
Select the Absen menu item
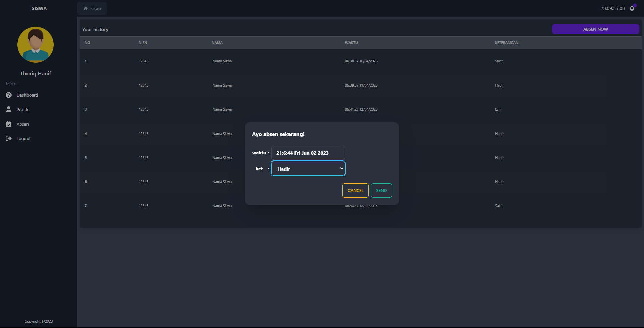(x=22, y=124)
